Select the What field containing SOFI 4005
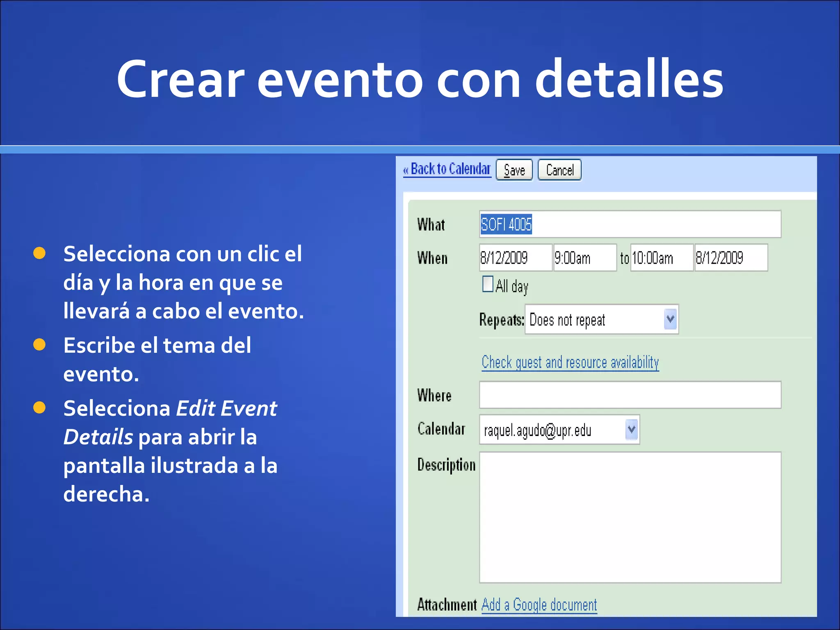The width and height of the screenshot is (840, 630). [x=630, y=224]
